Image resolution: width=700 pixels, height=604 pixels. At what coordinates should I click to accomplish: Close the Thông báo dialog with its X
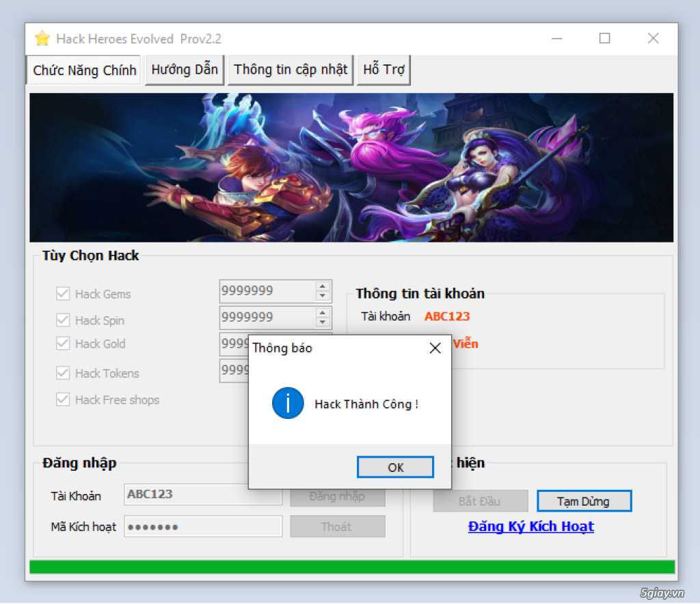pyautogui.click(x=435, y=348)
